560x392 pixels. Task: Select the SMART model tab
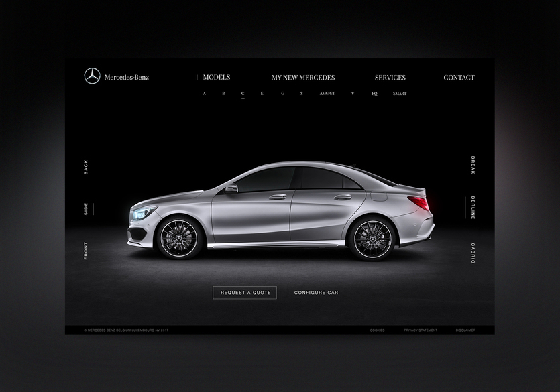pyautogui.click(x=400, y=93)
